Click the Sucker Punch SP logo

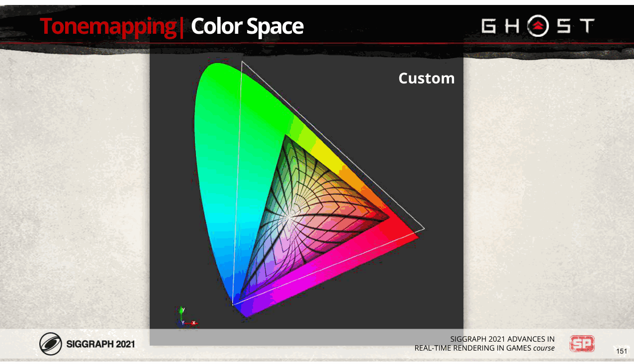pyautogui.click(x=582, y=344)
